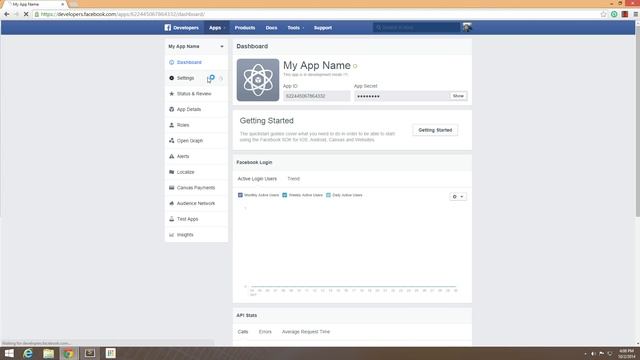This screenshot has width=640, height=360.
Task: Open the chart gear options dropdown
Action: coord(458,197)
